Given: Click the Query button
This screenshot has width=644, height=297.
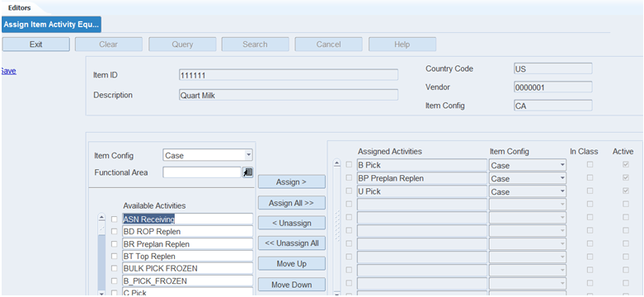Looking at the screenshot, I should (x=182, y=45).
